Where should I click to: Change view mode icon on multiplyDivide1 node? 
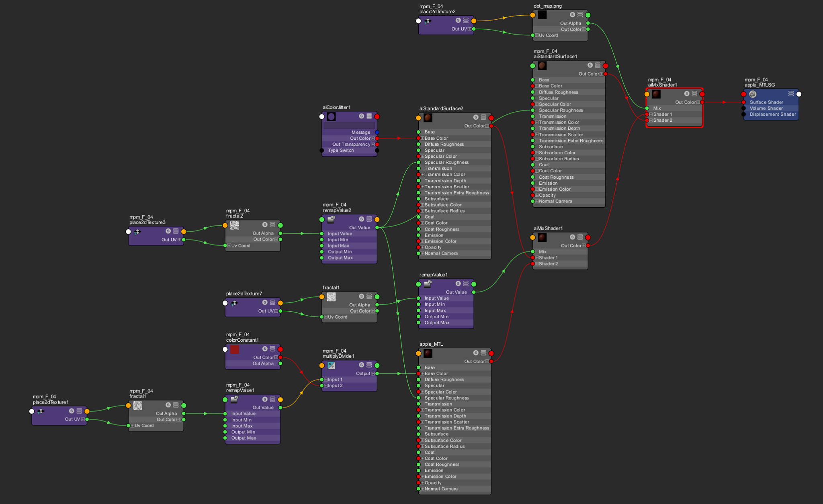369,365
